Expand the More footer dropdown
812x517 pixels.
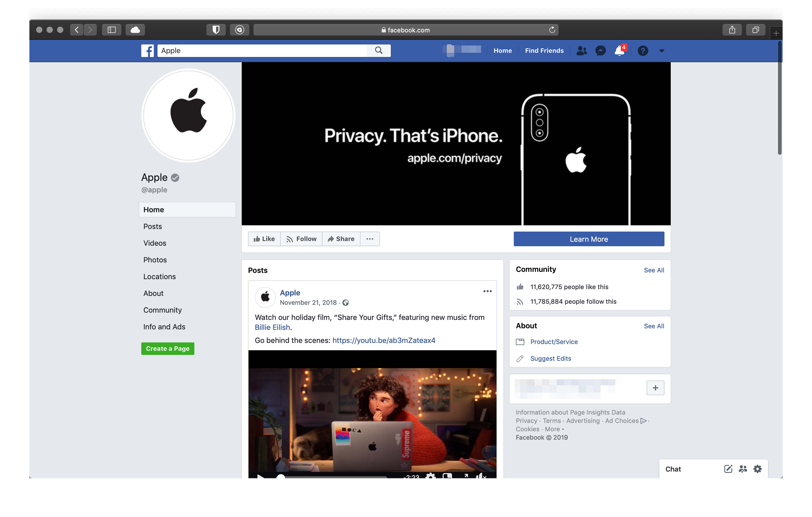554,429
